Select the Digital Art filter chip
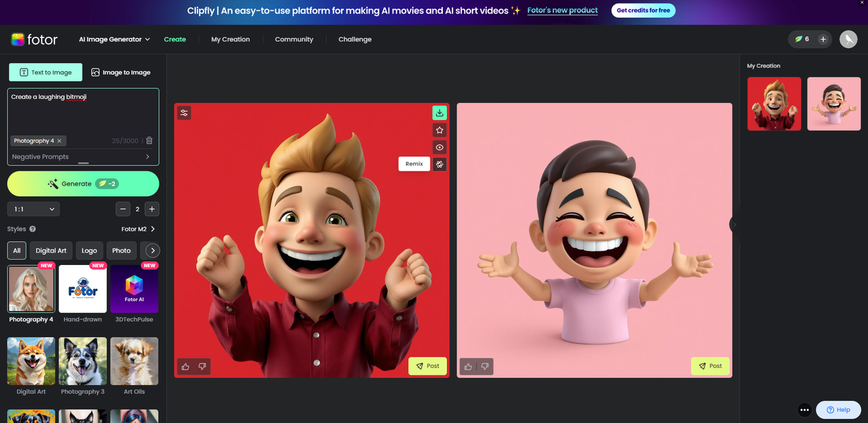Viewport: 868px width, 423px height. (x=51, y=251)
